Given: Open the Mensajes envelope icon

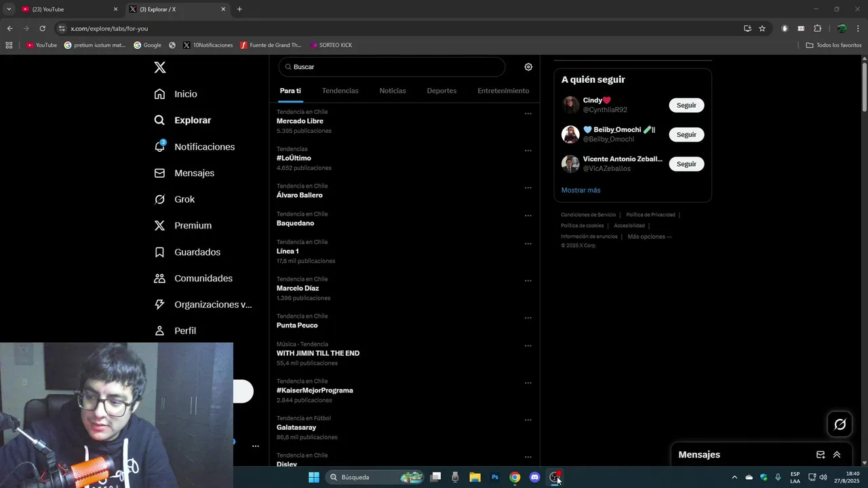Looking at the screenshot, I should [159, 173].
